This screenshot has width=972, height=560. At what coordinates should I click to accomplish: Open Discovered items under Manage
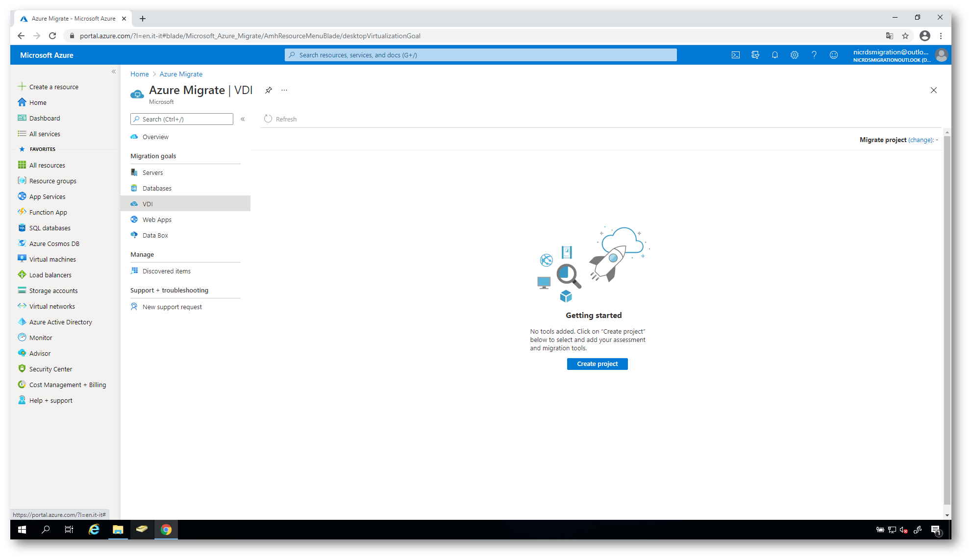click(x=166, y=271)
